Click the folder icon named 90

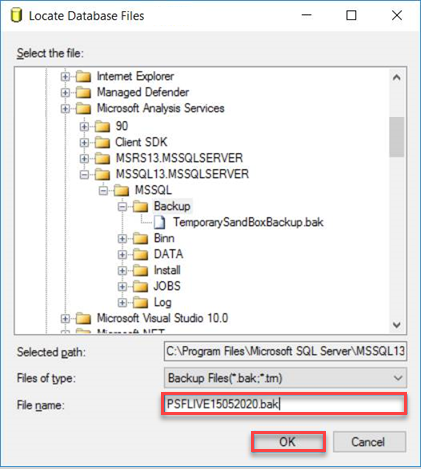102,126
